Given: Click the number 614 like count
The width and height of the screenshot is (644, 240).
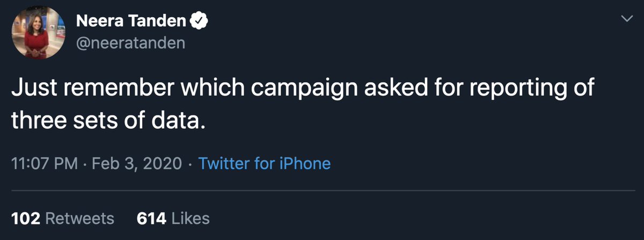Looking at the screenshot, I should click(151, 219).
